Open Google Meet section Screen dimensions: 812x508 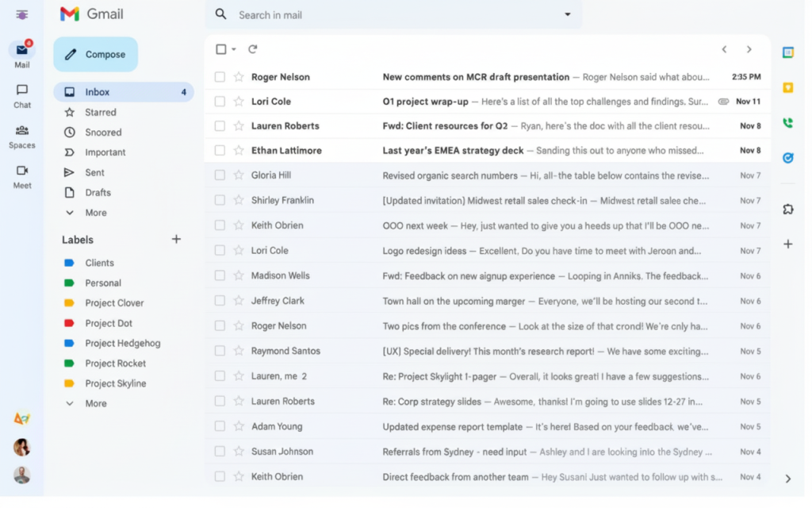(x=21, y=175)
